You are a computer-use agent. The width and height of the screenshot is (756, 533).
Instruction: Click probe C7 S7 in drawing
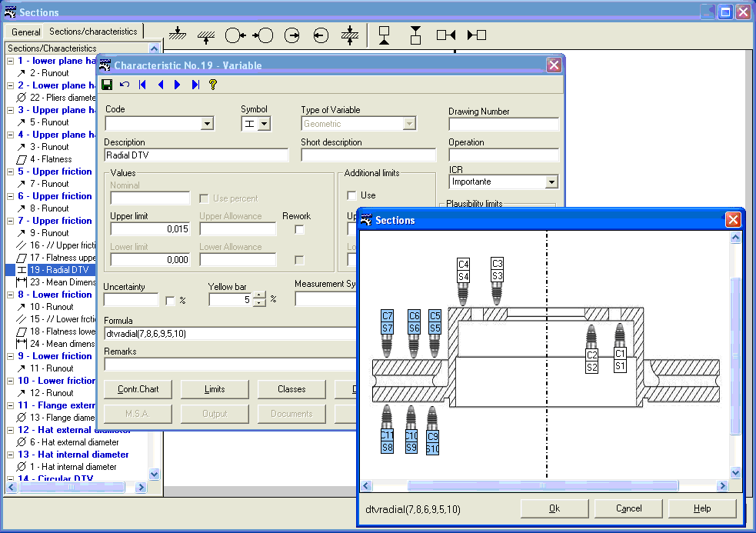pyautogui.click(x=387, y=333)
